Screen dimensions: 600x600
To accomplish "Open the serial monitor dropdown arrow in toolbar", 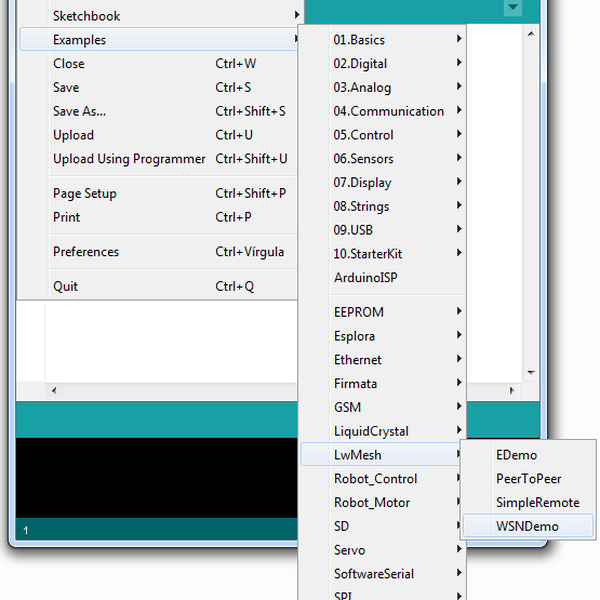I will tap(513, 8).
